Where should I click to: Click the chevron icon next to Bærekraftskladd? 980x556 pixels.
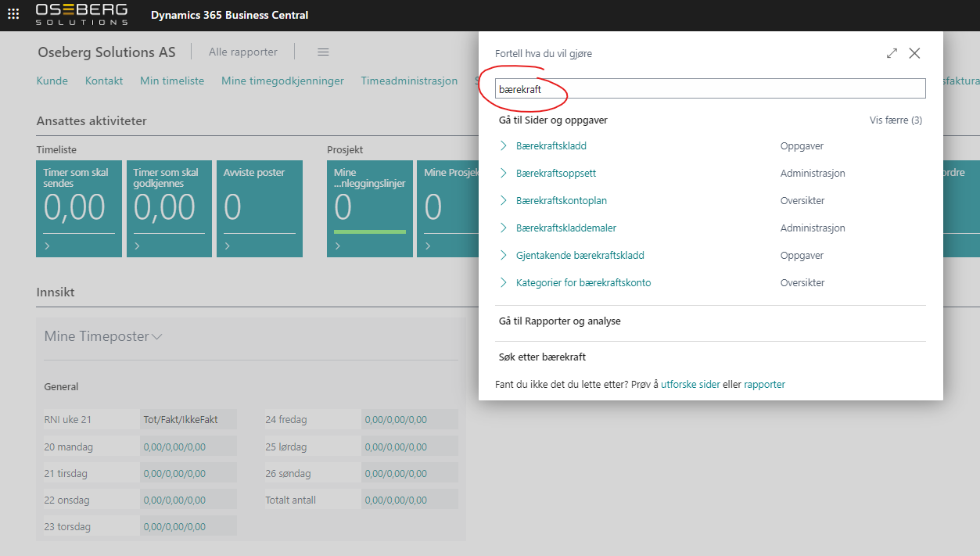tap(504, 146)
